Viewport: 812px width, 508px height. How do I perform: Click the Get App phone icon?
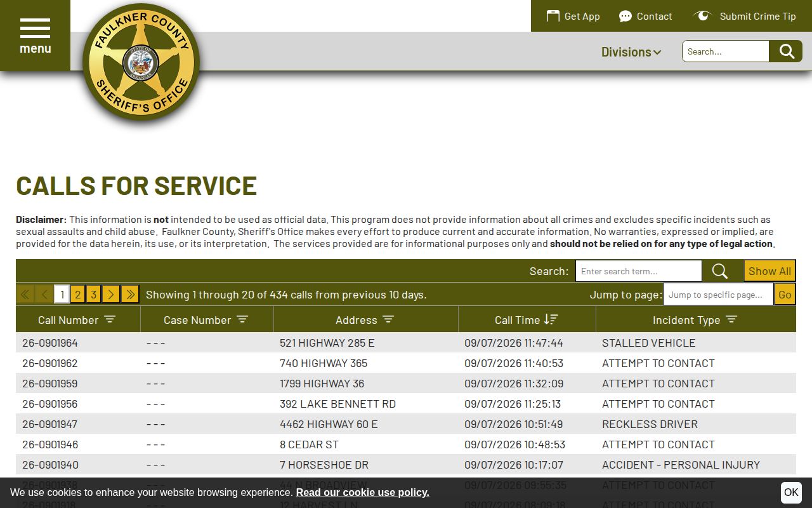(x=553, y=16)
